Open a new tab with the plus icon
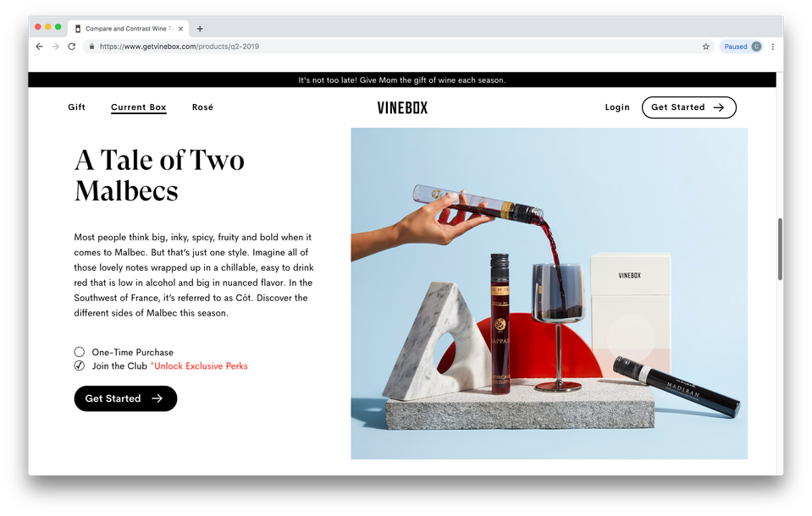This screenshot has height=516, width=812. point(200,29)
